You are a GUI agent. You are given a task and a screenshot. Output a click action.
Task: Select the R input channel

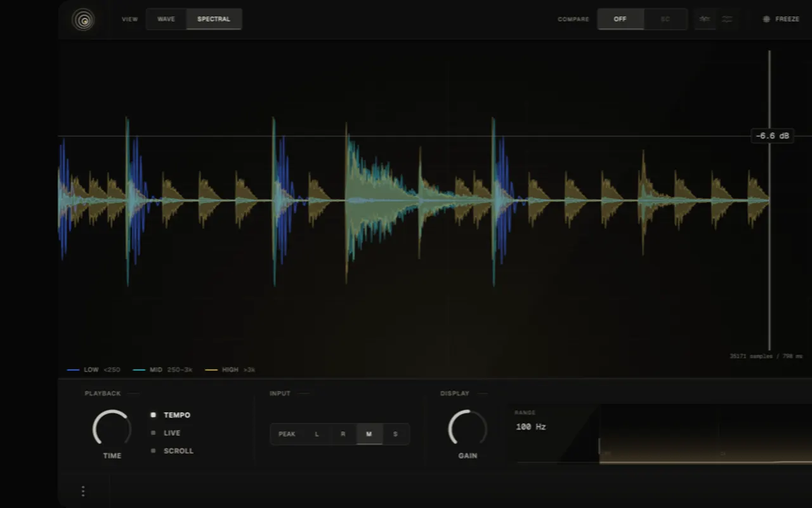click(x=343, y=434)
